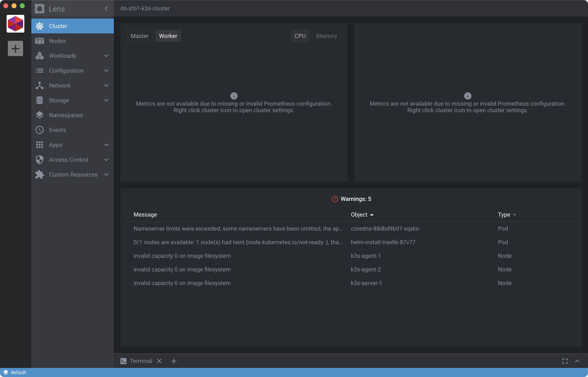Viewport: 588px width, 377px height.
Task: Switch metrics to Master nodes
Action: (x=140, y=36)
